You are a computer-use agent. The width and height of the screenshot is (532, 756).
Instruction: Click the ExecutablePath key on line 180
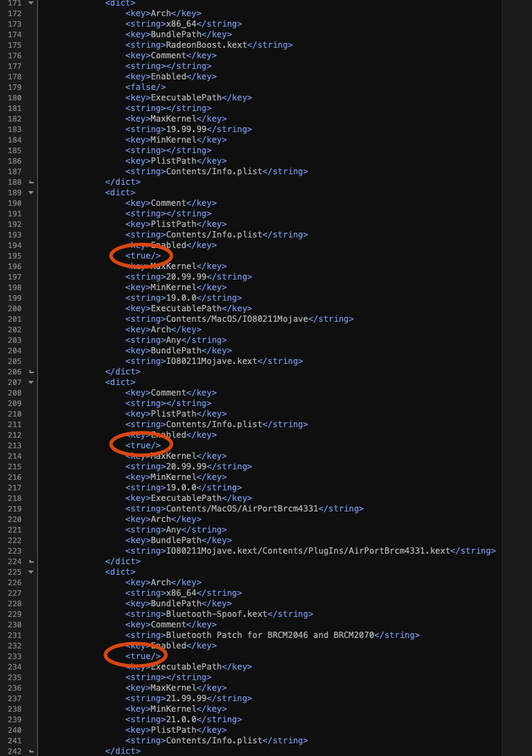[188, 98]
